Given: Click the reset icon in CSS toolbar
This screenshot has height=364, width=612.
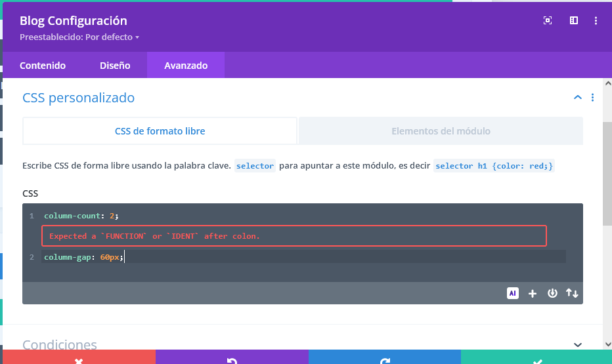Looking at the screenshot, I should tap(552, 293).
